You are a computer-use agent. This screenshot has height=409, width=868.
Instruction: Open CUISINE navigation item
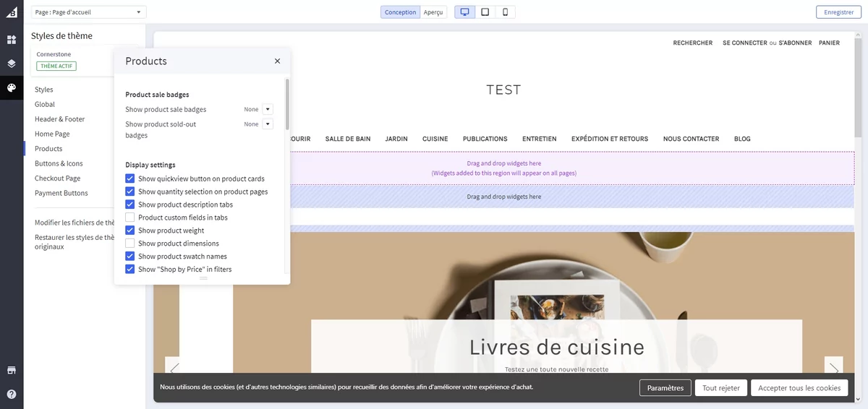pos(435,139)
